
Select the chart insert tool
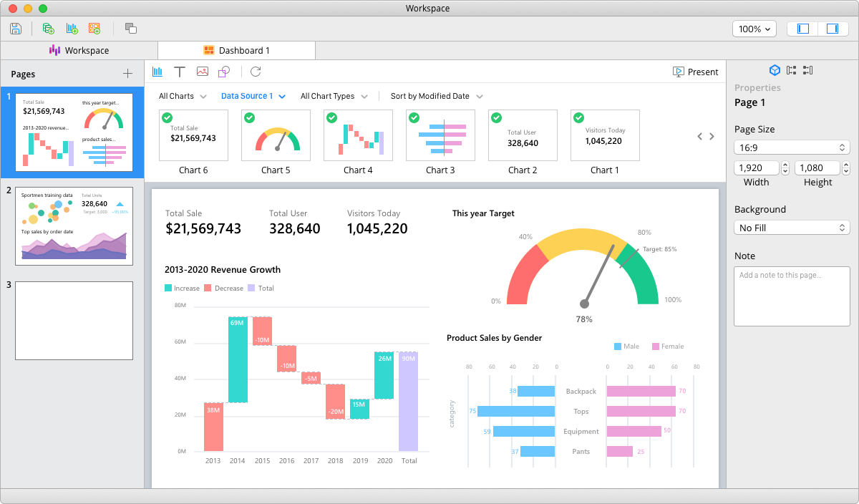157,72
